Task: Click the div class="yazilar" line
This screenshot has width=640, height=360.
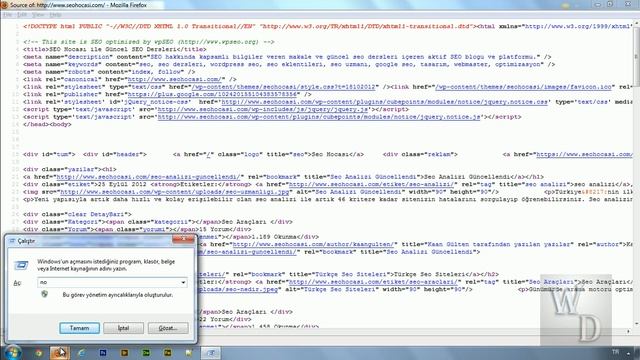Action: point(70,169)
